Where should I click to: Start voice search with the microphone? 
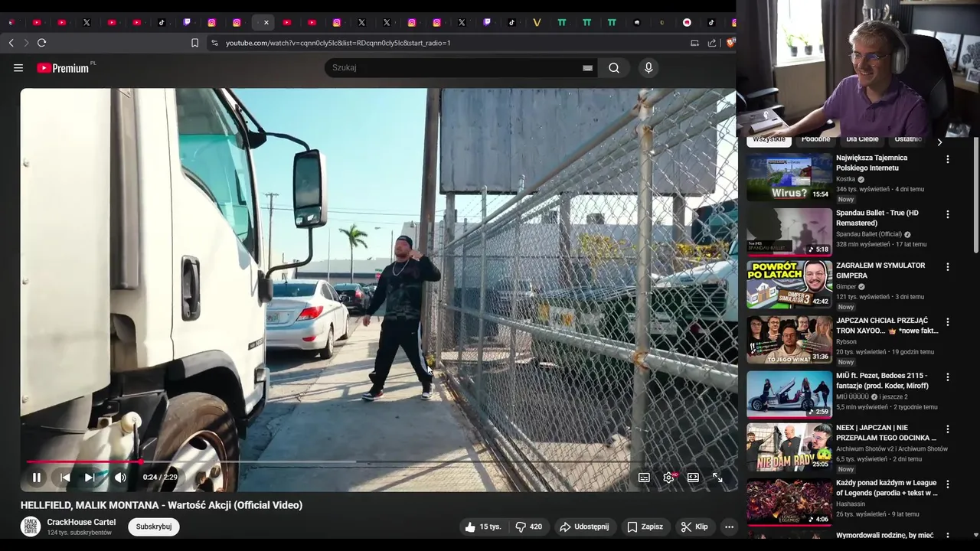click(x=648, y=67)
